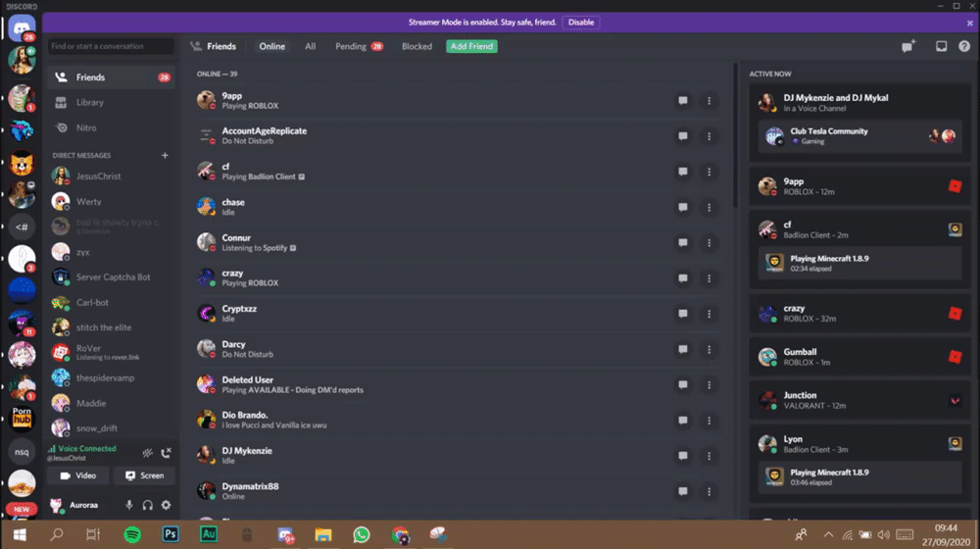The image size is (980, 549).
Task: Create DM with plus icon
Action: 165,155
